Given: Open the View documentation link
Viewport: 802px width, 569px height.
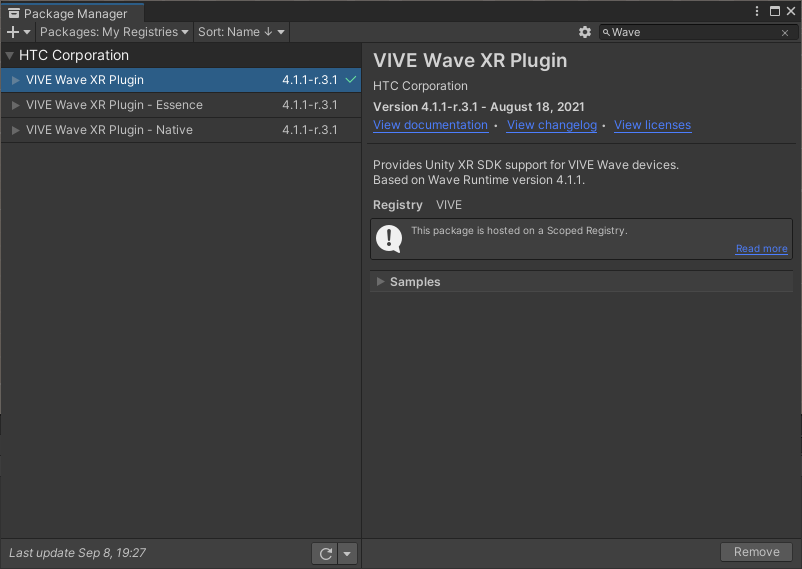Looking at the screenshot, I should pyautogui.click(x=430, y=125).
